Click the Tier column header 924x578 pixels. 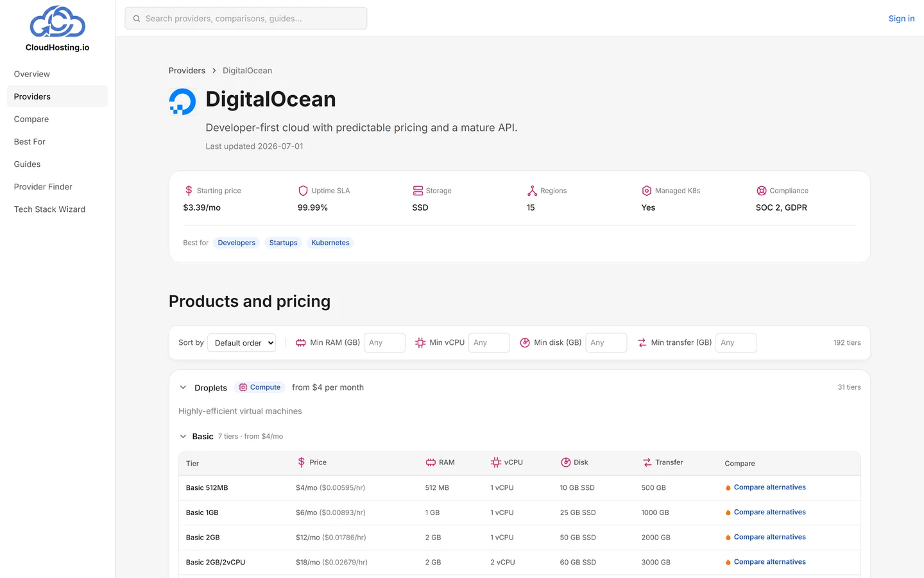(193, 464)
